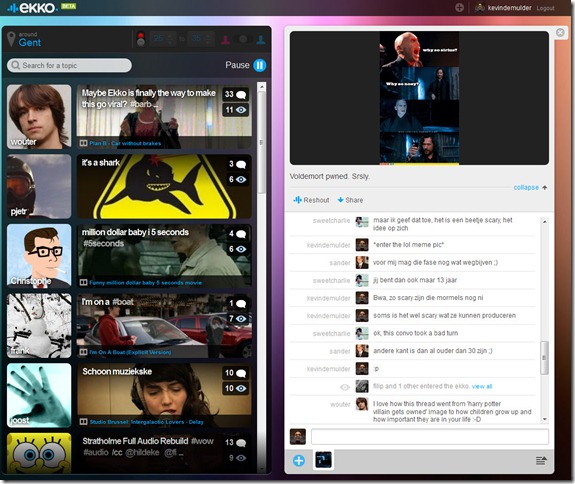Open the 'it's a shark' post
This screenshot has height=484, width=575.
pyautogui.click(x=164, y=186)
